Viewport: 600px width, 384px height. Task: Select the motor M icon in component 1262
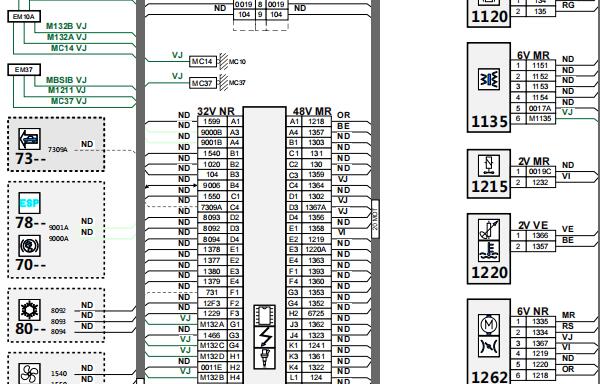489,325
